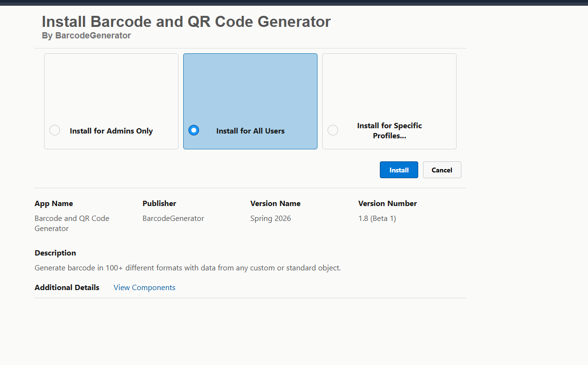Click the "By BarcodeGenerator" subtitle

click(x=86, y=36)
